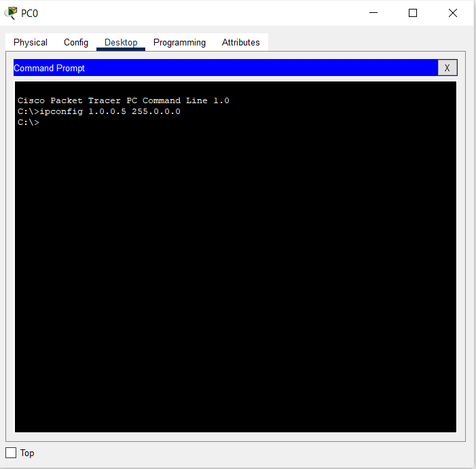
Task: Click the Cisco Packet Tracer banner text
Action: pos(123,100)
